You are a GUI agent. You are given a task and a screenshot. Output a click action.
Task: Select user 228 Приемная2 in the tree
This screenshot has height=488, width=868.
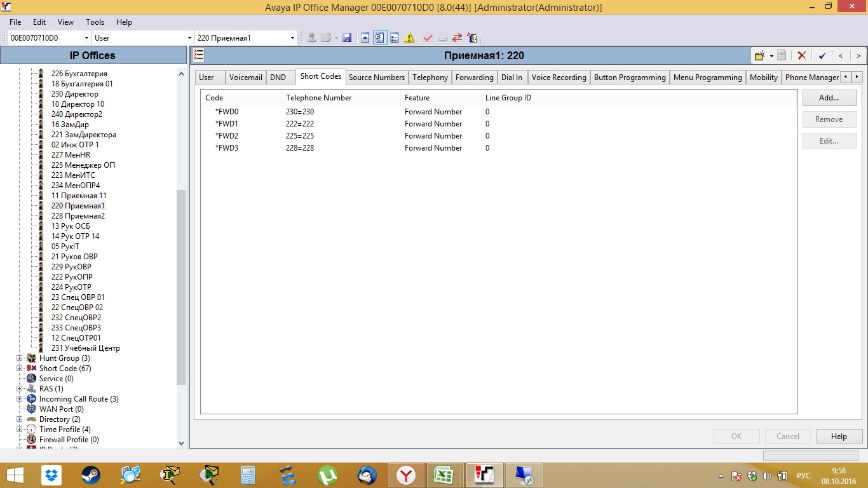tap(78, 216)
